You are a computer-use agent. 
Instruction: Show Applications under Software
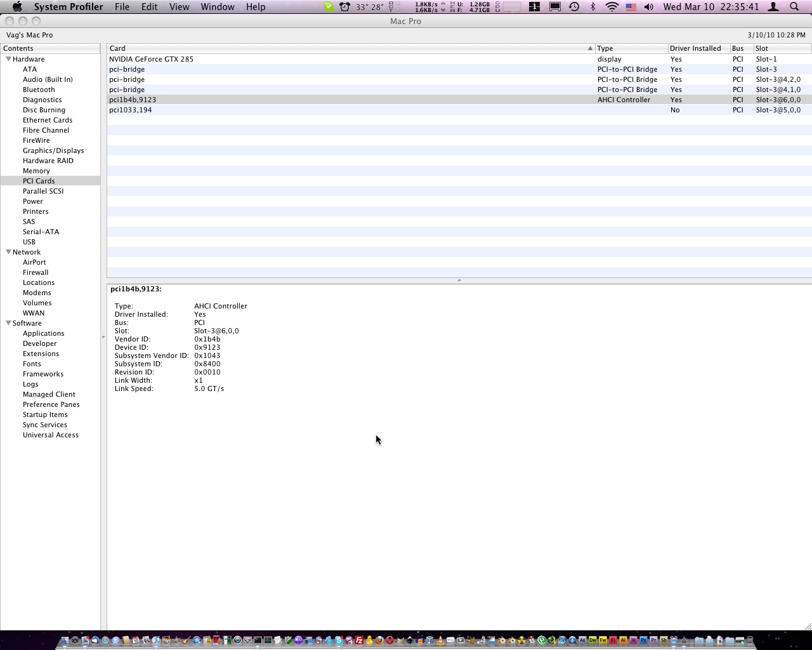pos(43,333)
